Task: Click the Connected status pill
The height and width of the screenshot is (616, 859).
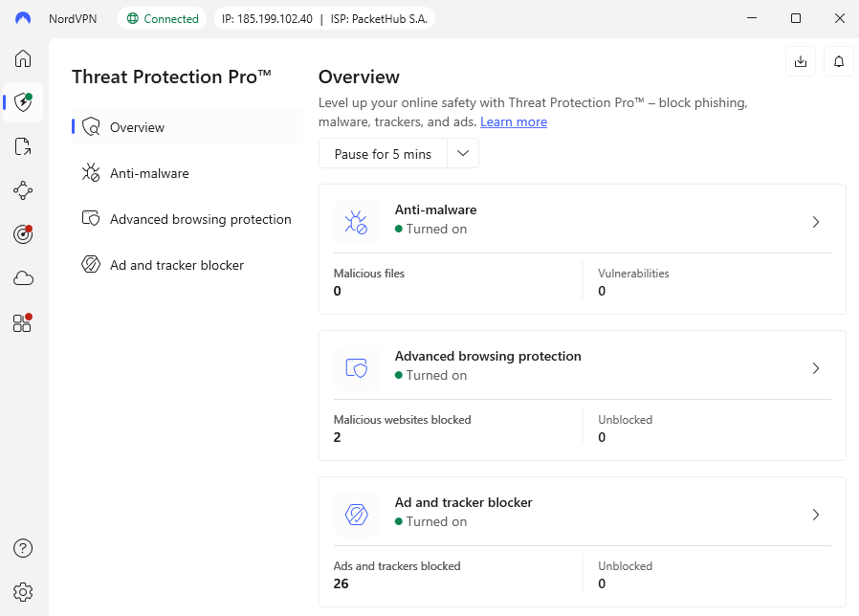Action: click(163, 18)
